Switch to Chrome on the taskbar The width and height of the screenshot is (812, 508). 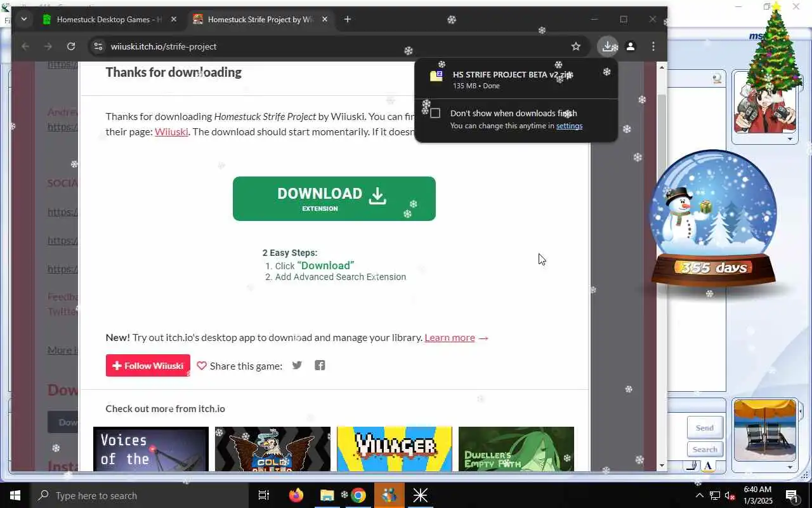click(x=358, y=495)
